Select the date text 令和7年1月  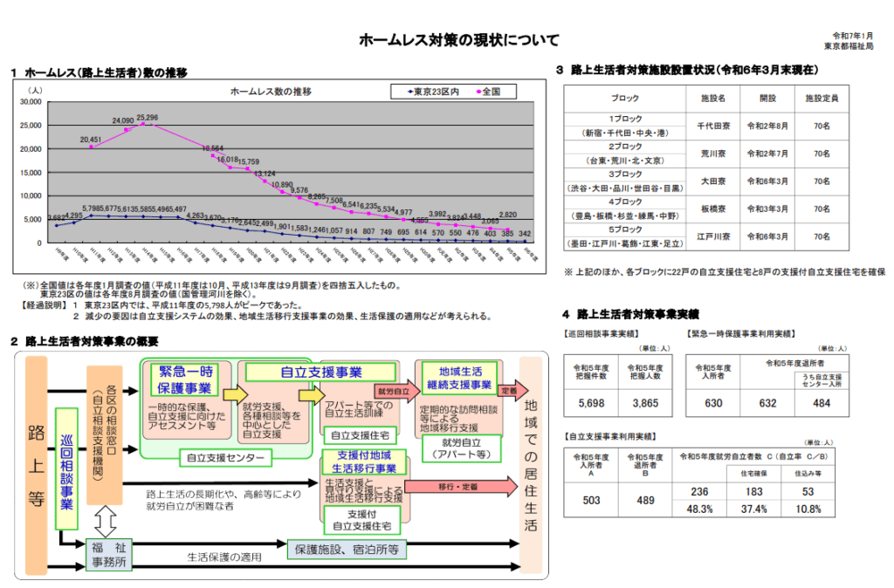click(x=852, y=36)
